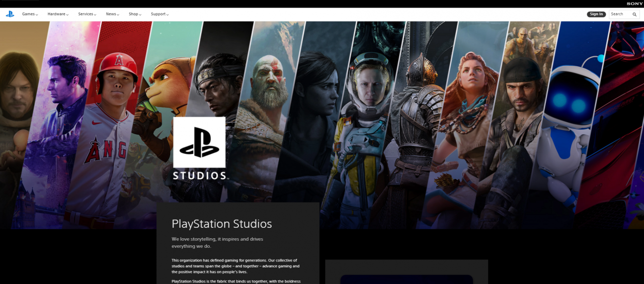Focus the Search input field
The width and height of the screenshot is (644, 284).
pyautogui.click(x=620, y=14)
